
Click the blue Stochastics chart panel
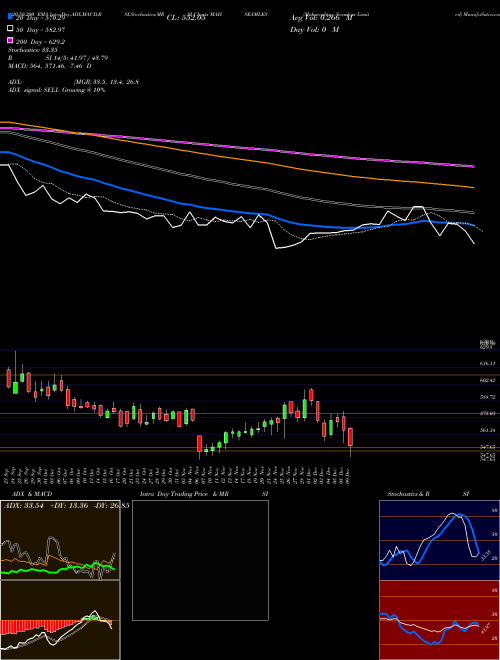439,540
